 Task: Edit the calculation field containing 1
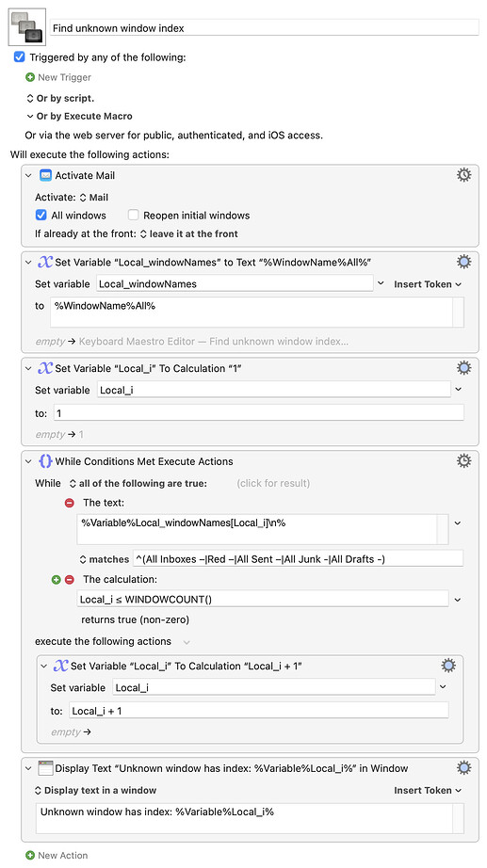259,413
